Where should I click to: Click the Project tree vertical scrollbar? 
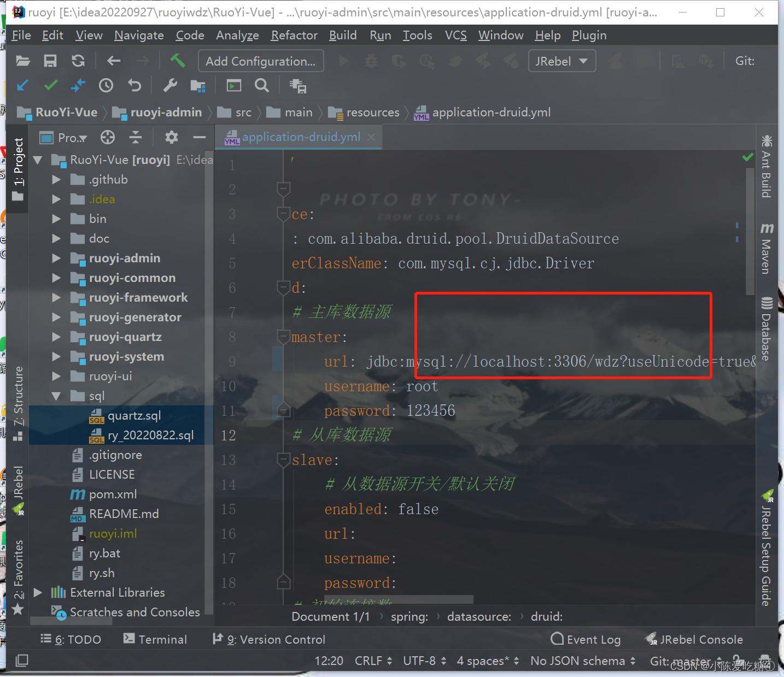point(209,382)
